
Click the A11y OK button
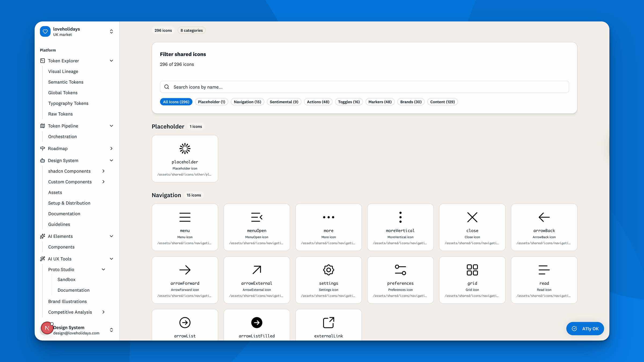[x=585, y=328]
